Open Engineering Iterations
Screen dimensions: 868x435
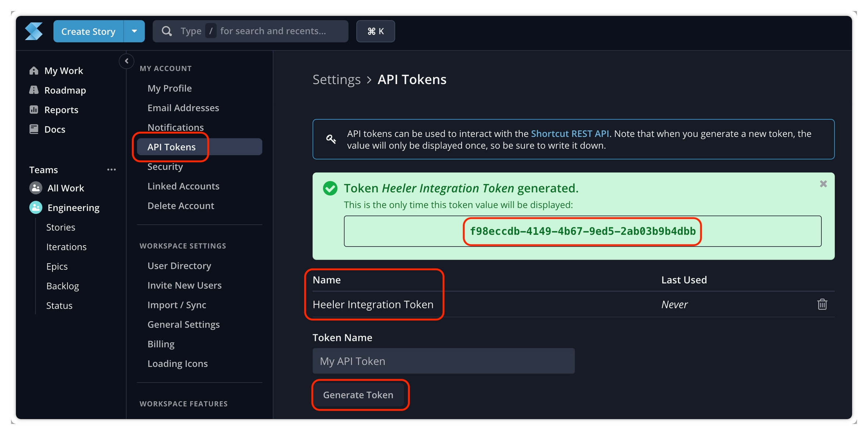tap(66, 247)
